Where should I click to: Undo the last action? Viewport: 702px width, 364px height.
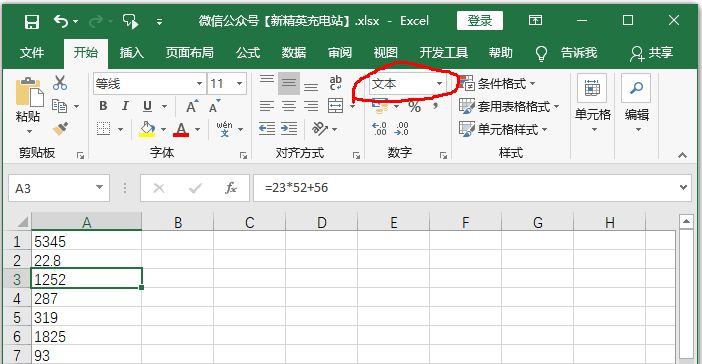(60, 21)
